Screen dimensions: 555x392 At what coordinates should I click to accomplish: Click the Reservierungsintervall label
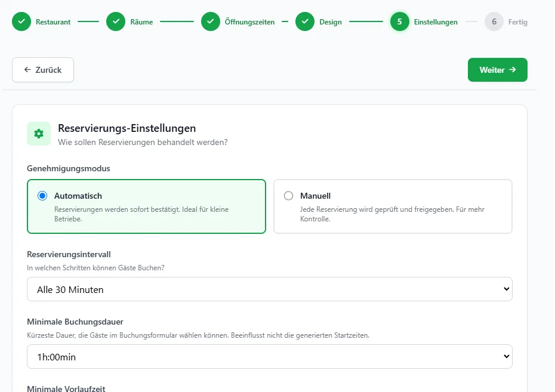point(69,254)
